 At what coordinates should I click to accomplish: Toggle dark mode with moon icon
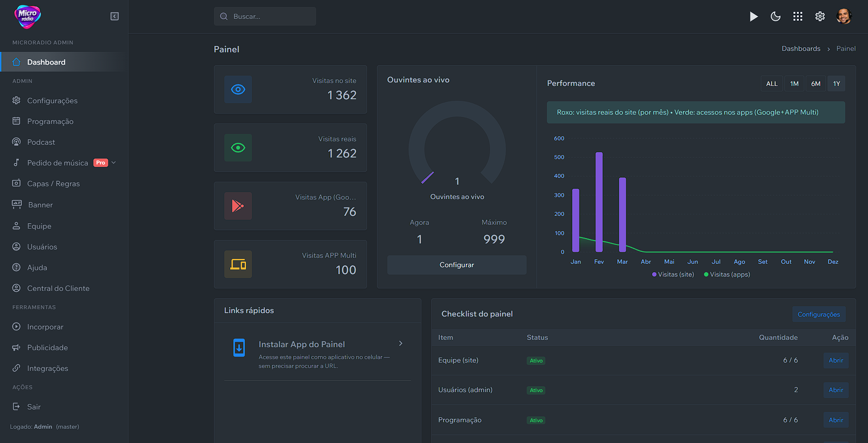point(776,16)
